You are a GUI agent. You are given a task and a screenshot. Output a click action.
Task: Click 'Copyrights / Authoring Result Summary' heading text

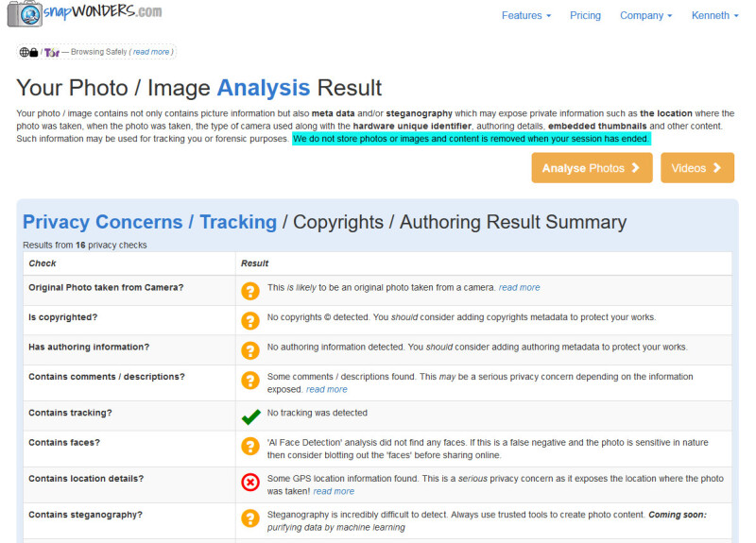click(460, 222)
